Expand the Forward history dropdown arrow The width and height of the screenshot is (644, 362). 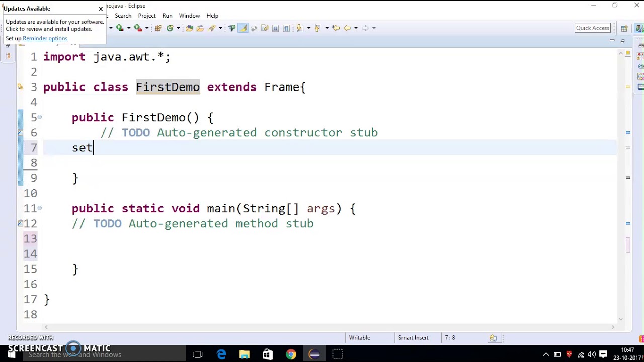pyautogui.click(x=374, y=28)
